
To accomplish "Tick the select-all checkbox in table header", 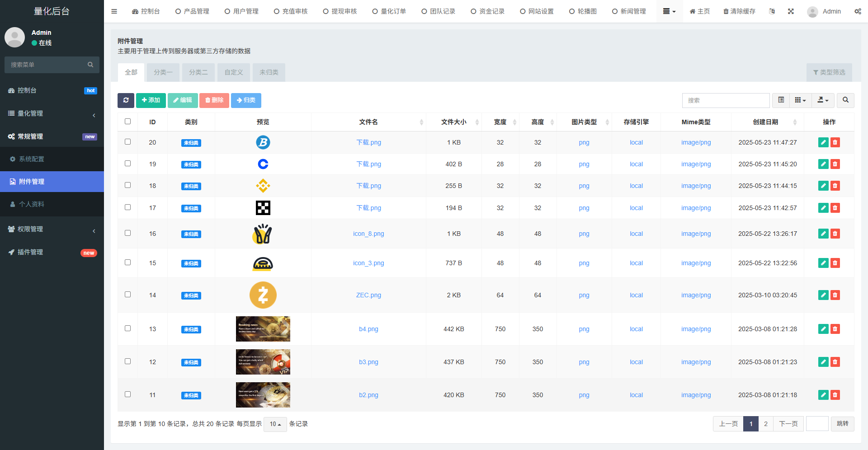I will tap(127, 122).
